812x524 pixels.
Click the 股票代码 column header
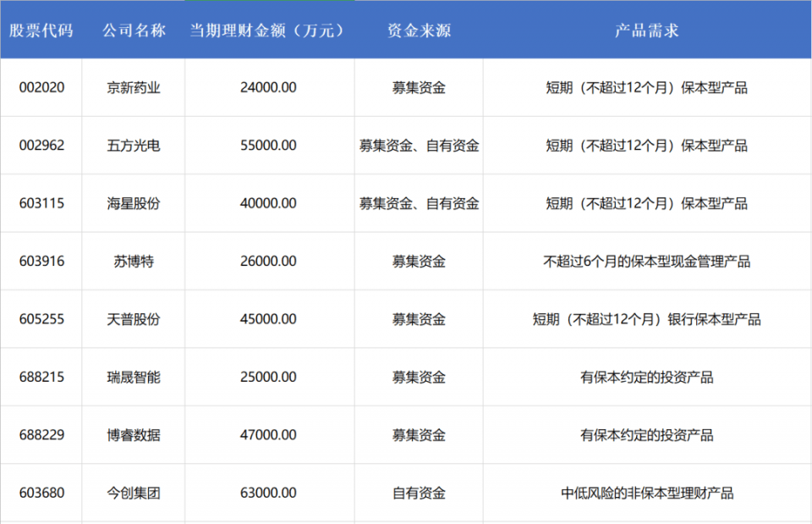(41, 30)
